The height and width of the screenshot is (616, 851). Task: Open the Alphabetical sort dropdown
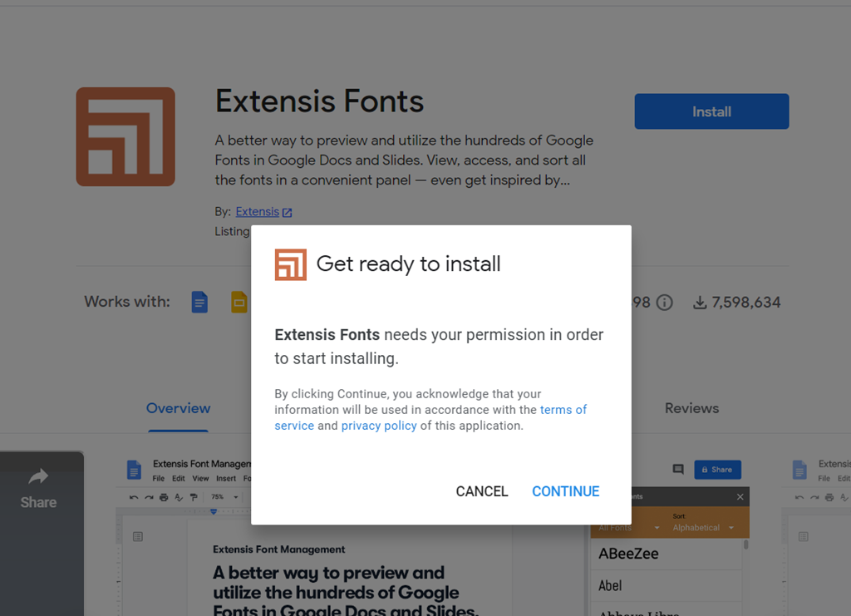click(703, 528)
